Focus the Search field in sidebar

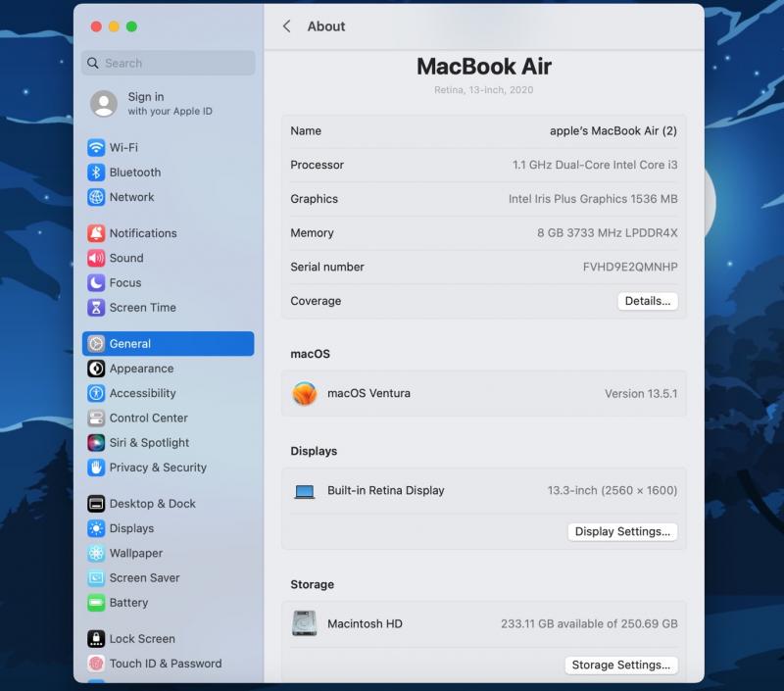(x=169, y=63)
